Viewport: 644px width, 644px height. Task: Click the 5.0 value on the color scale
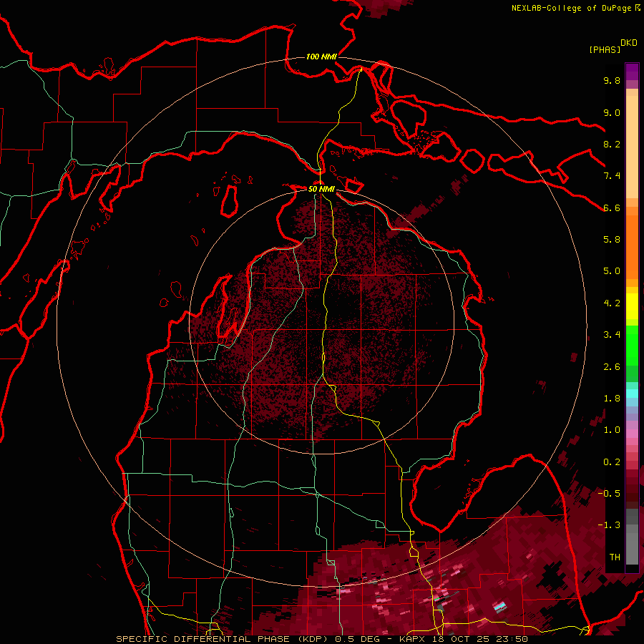tap(612, 271)
